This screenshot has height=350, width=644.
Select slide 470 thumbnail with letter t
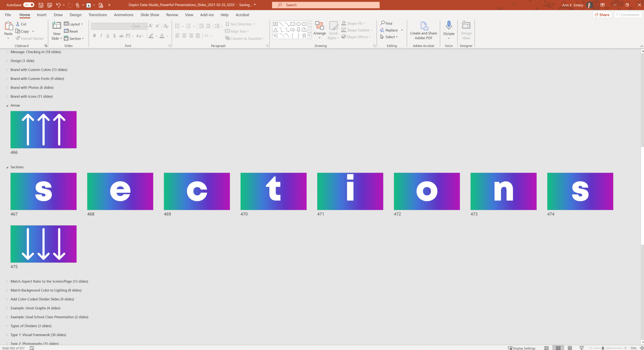pyautogui.click(x=274, y=191)
